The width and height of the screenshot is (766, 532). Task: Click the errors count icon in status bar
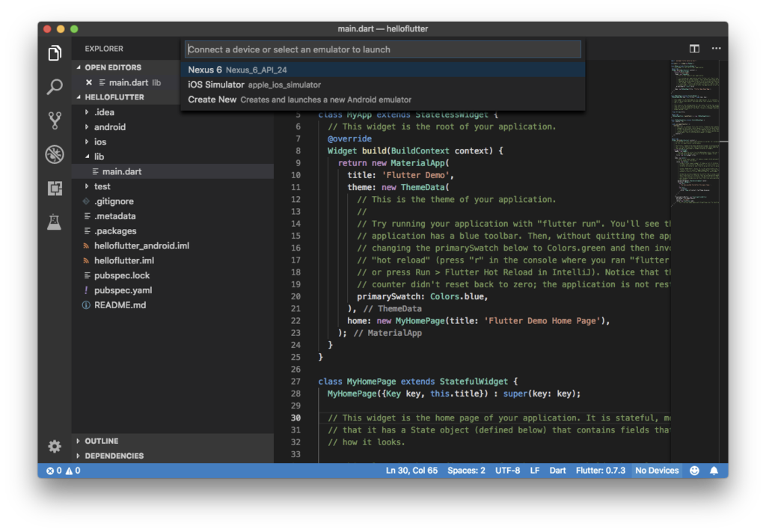point(54,471)
